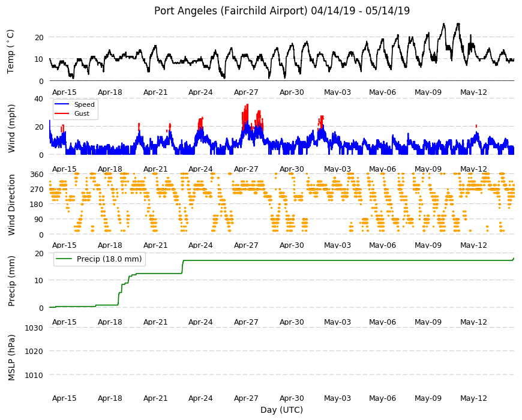Select the red Gust legend line
Screen dimensions: 522x420
click(x=62, y=113)
